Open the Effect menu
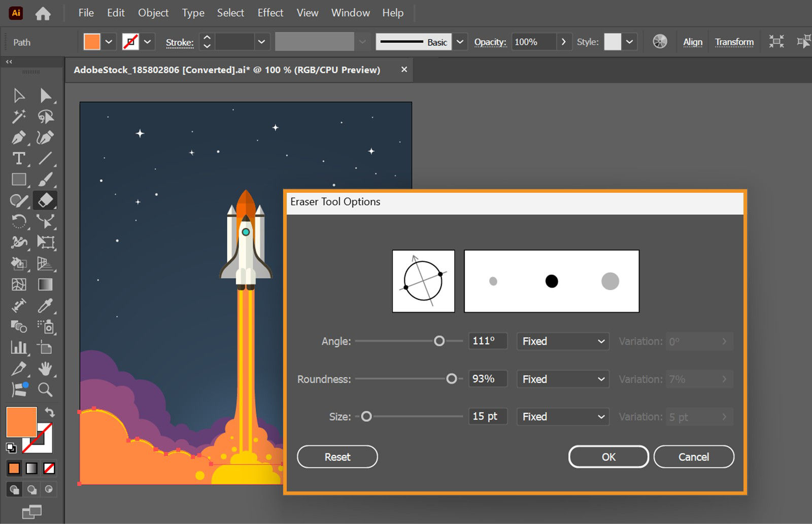 pos(270,13)
